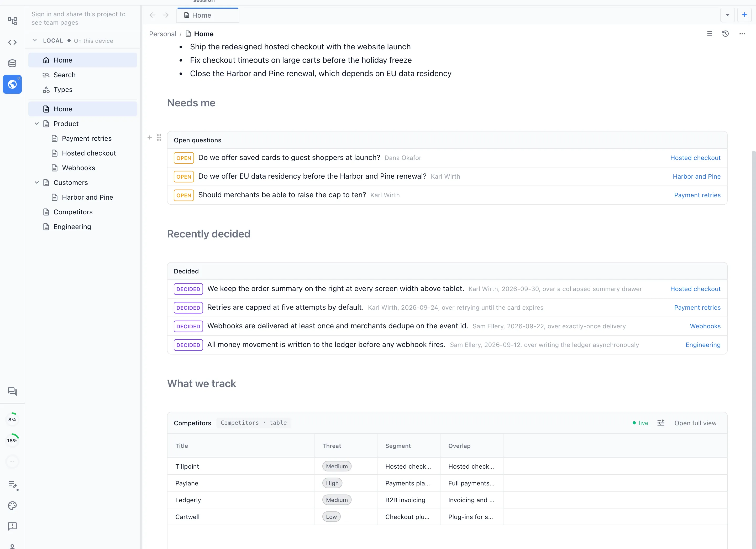Collapse the LOCAL section chevron
Viewport: 756px width, 549px height.
(x=35, y=40)
